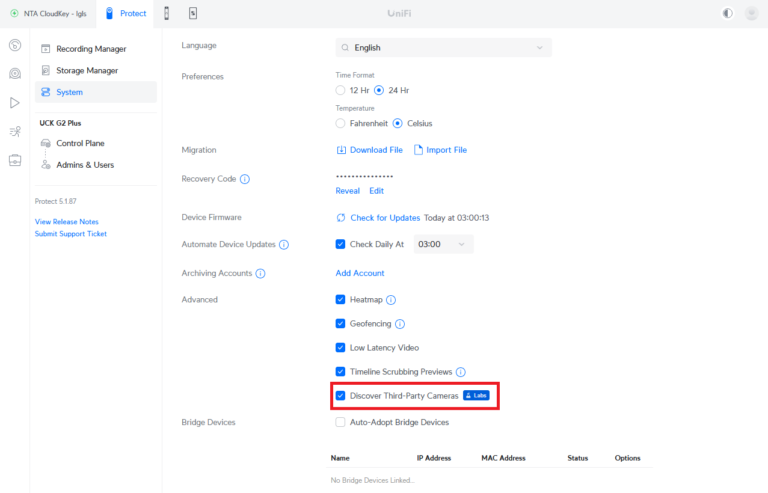Edit the recovery code
This screenshot has width=768, height=493.
click(x=376, y=191)
